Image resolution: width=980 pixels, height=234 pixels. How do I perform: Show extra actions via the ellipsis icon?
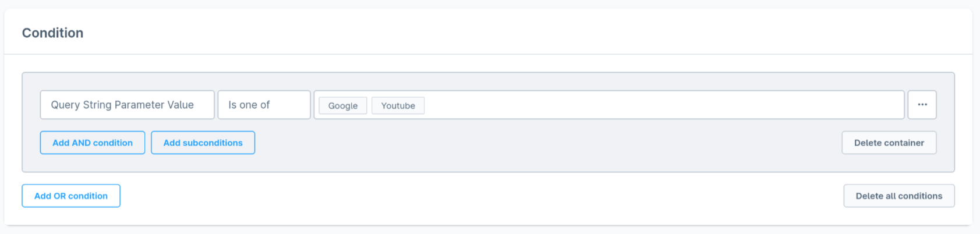click(922, 105)
